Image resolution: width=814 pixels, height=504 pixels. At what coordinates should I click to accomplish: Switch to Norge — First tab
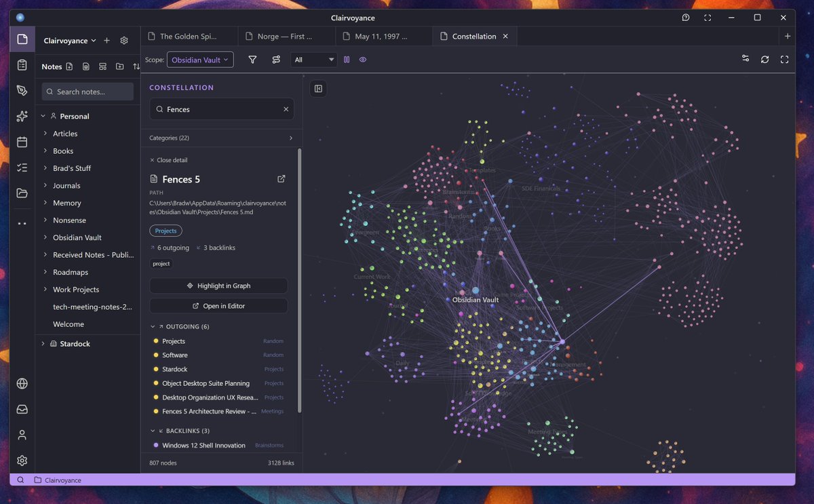[287, 37]
